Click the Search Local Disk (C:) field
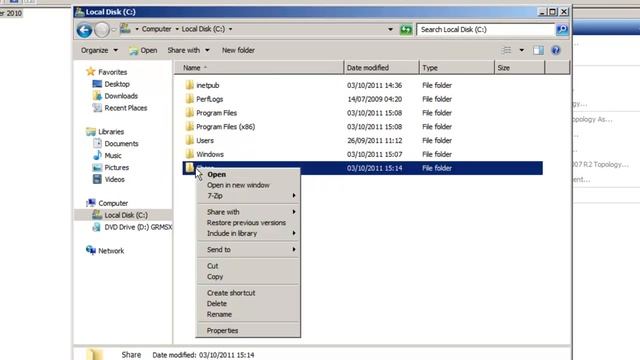 click(486, 29)
